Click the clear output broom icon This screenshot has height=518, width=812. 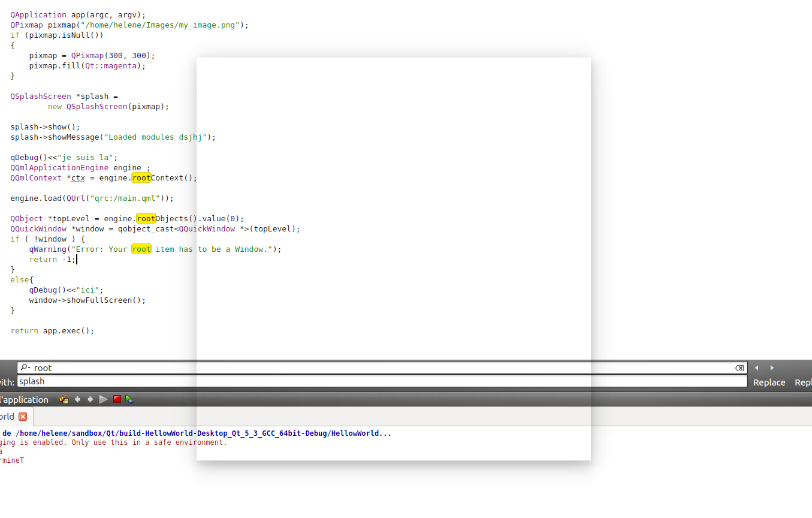point(64,399)
